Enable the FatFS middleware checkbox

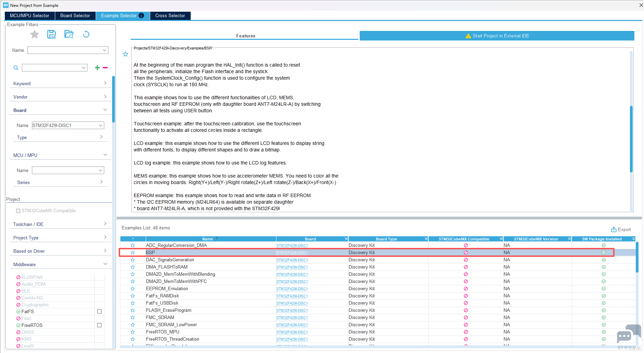[99, 311]
